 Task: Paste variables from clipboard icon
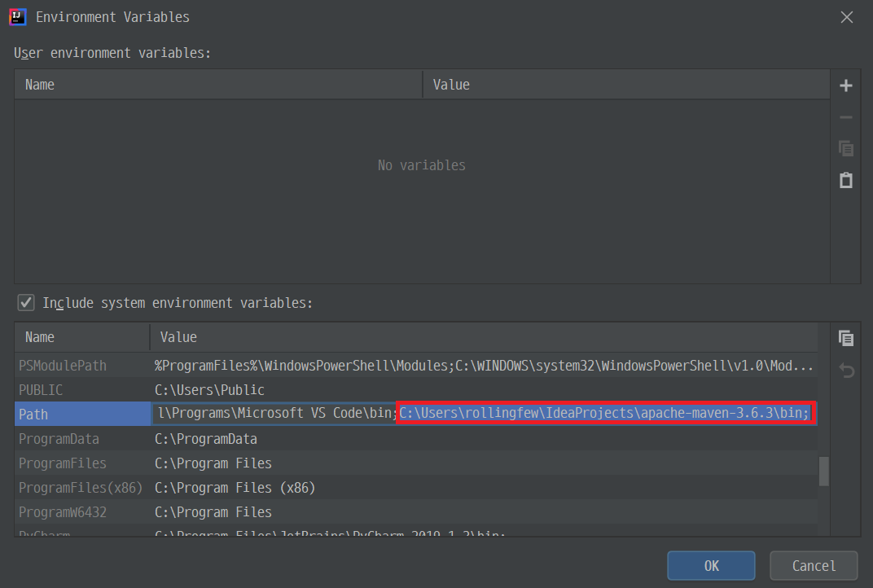pos(845,180)
